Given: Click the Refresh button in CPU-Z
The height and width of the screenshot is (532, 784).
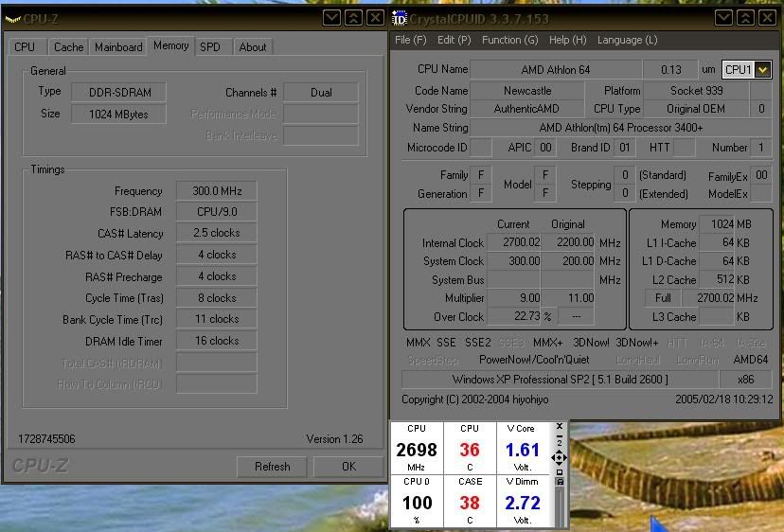Looking at the screenshot, I should 272,467.
